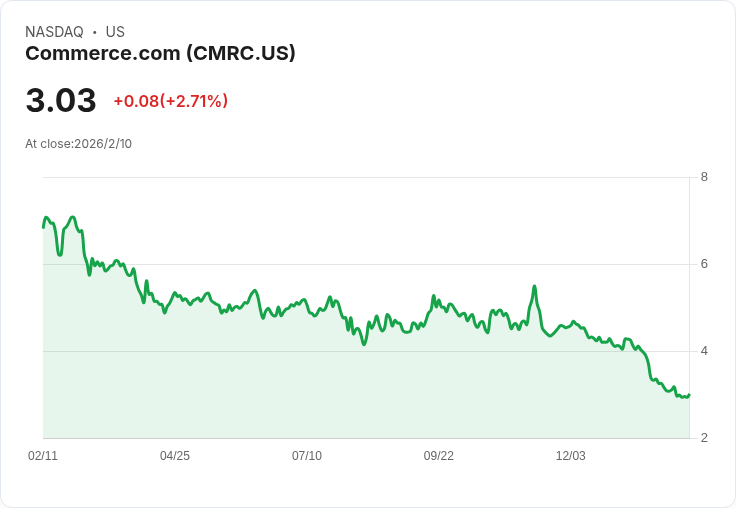Click the line's low point between 07/10 and 09/22

click(x=364, y=344)
